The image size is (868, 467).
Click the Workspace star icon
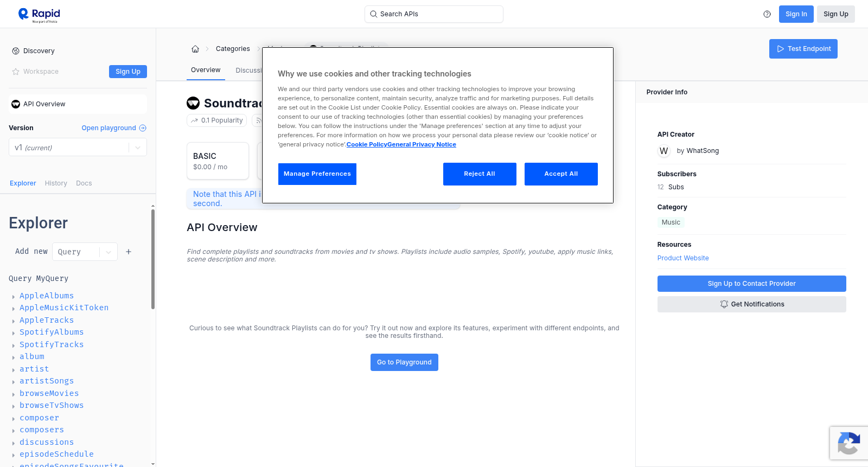[x=16, y=72]
